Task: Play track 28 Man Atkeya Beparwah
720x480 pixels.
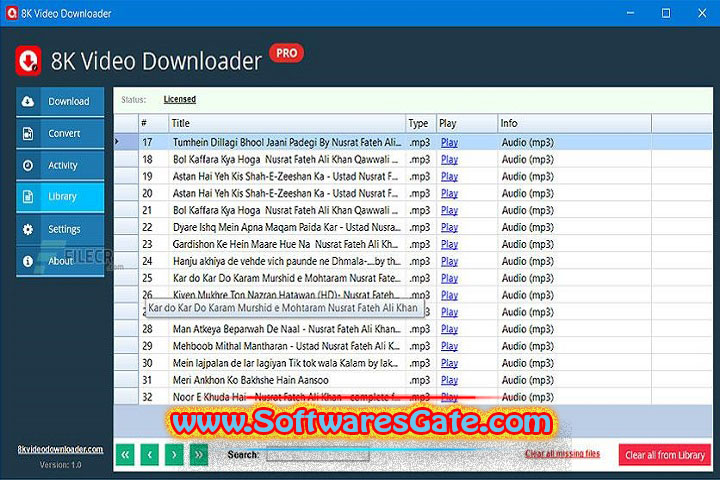Action: point(449,329)
